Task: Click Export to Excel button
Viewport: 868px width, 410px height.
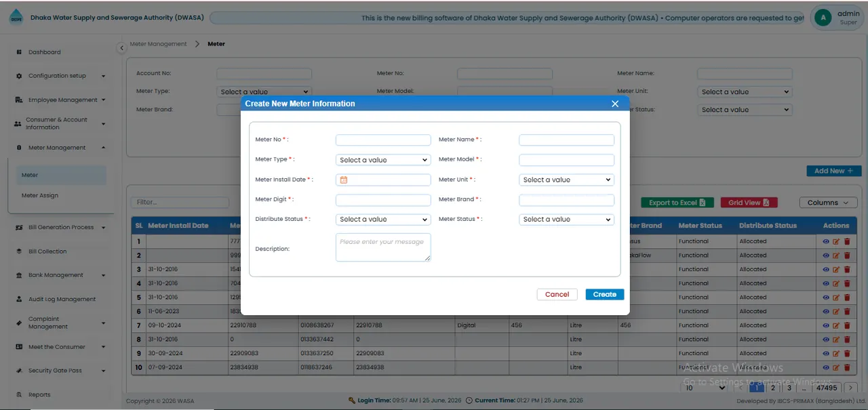Action: click(677, 203)
